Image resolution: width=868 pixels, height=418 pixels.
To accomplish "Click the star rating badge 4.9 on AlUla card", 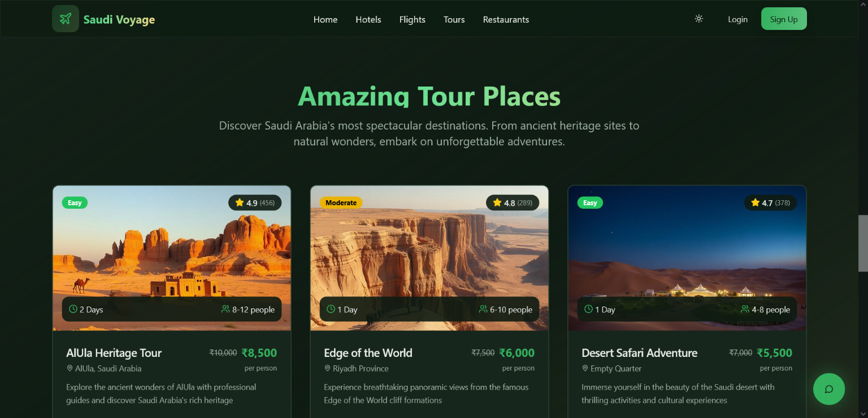I will [255, 202].
